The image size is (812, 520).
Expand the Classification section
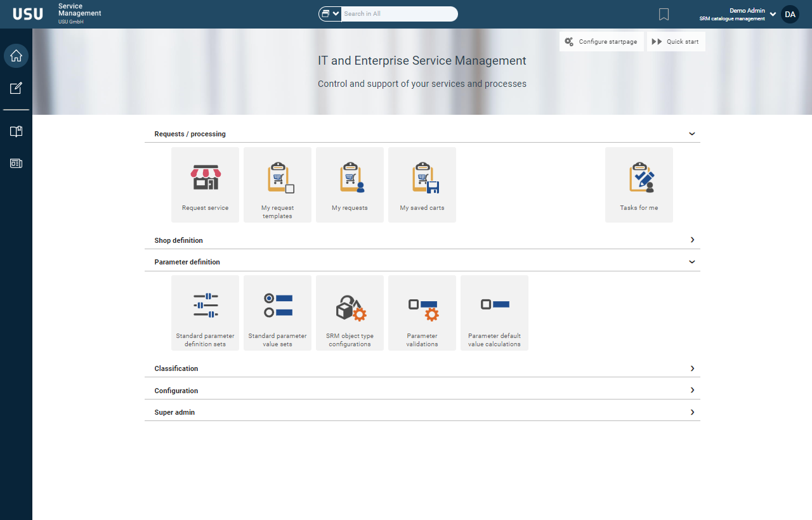point(692,368)
